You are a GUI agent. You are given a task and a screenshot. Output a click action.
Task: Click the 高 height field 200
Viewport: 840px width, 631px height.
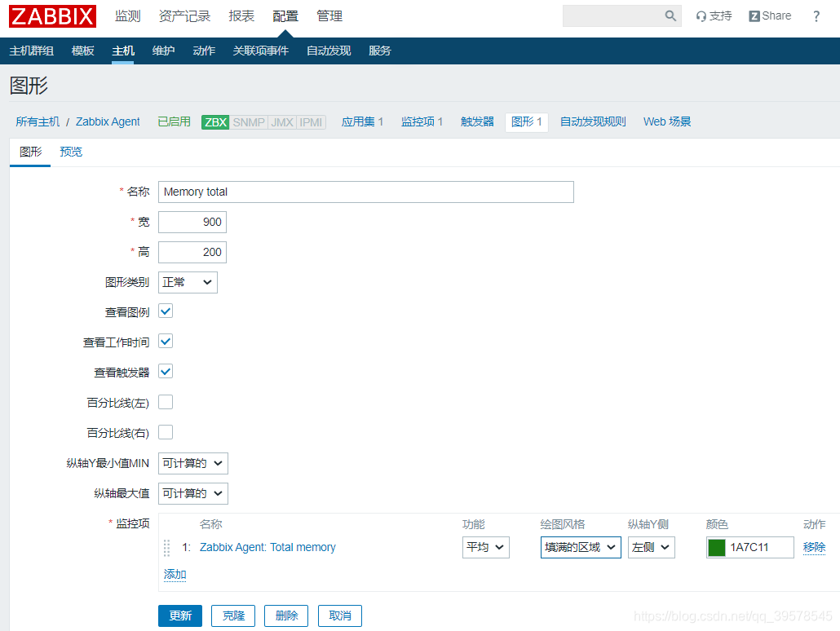(192, 252)
